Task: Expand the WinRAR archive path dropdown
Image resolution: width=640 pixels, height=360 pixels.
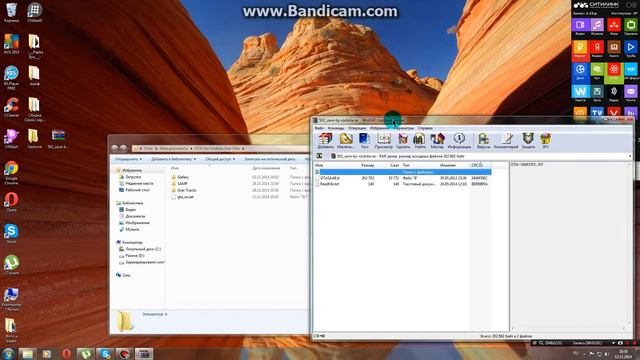Action: 630,156
